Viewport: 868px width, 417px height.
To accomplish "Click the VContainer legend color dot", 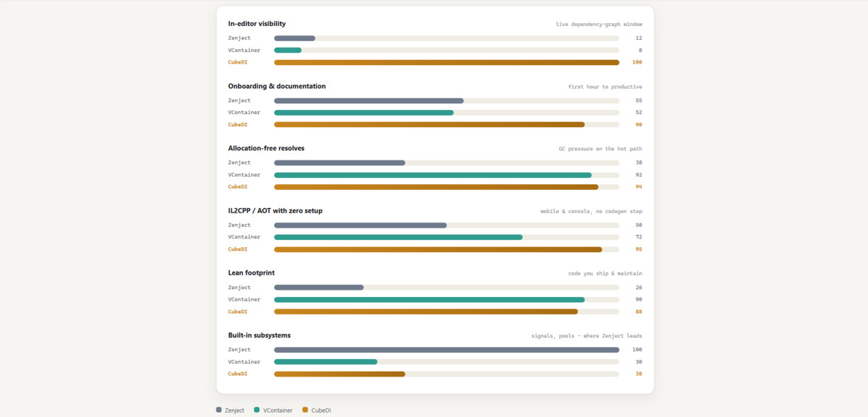I will tap(257, 410).
